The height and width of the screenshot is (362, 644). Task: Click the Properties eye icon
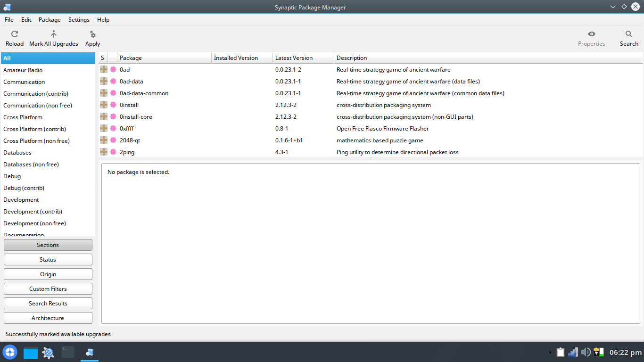(x=592, y=34)
